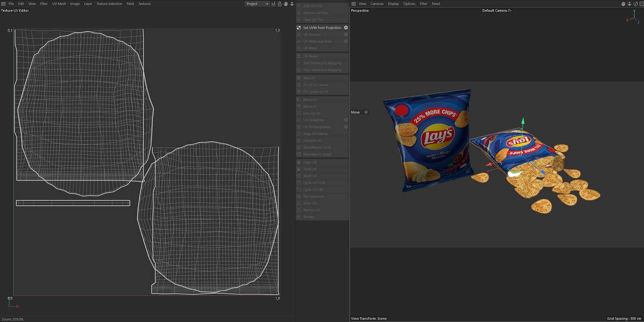This screenshot has width=644, height=322.
Task: Open Set UVW from Projection gear settings
Action: (346, 28)
